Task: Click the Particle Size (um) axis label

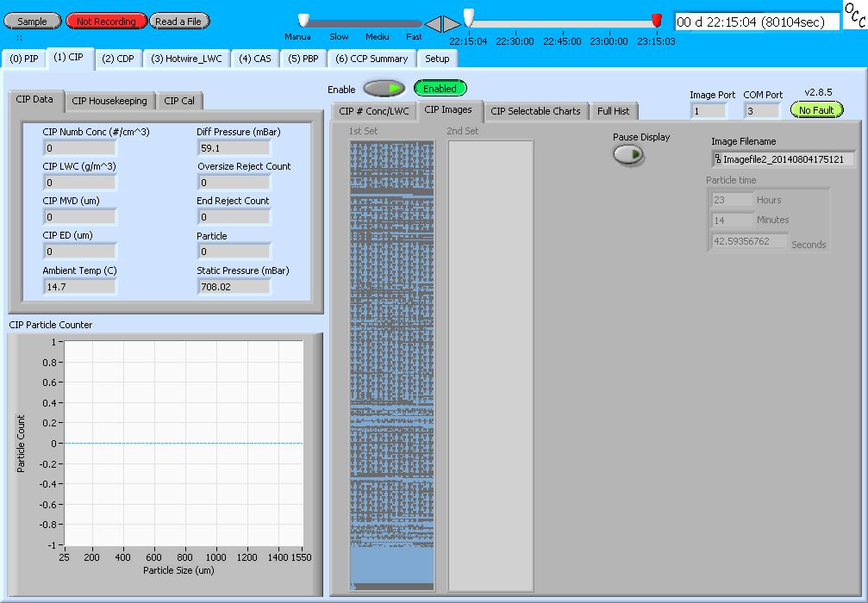Action: (x=178, y=570)
